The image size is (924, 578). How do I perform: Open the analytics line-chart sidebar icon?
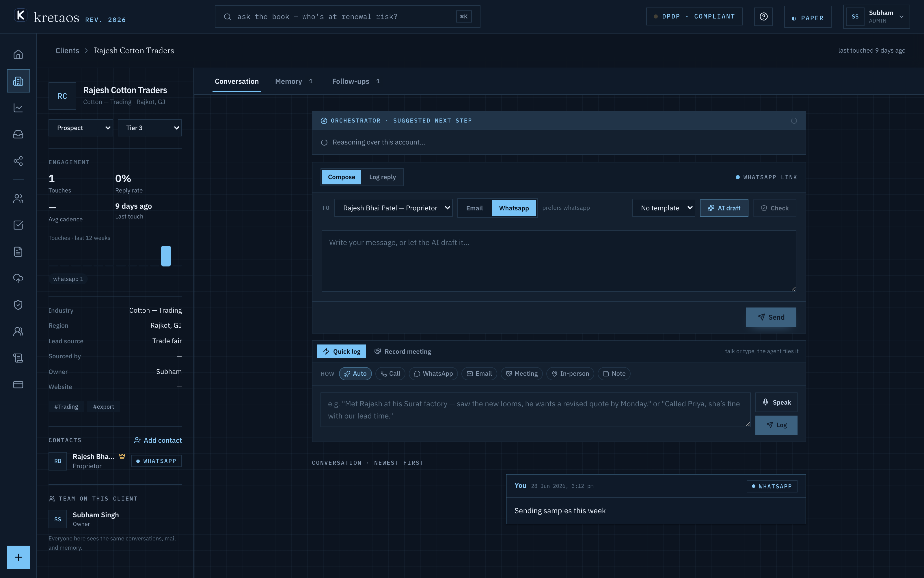click(x=18, y=108)
